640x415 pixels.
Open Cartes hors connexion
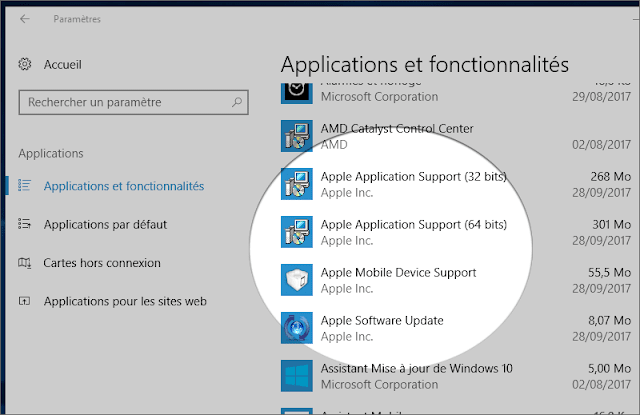[102, 263]
